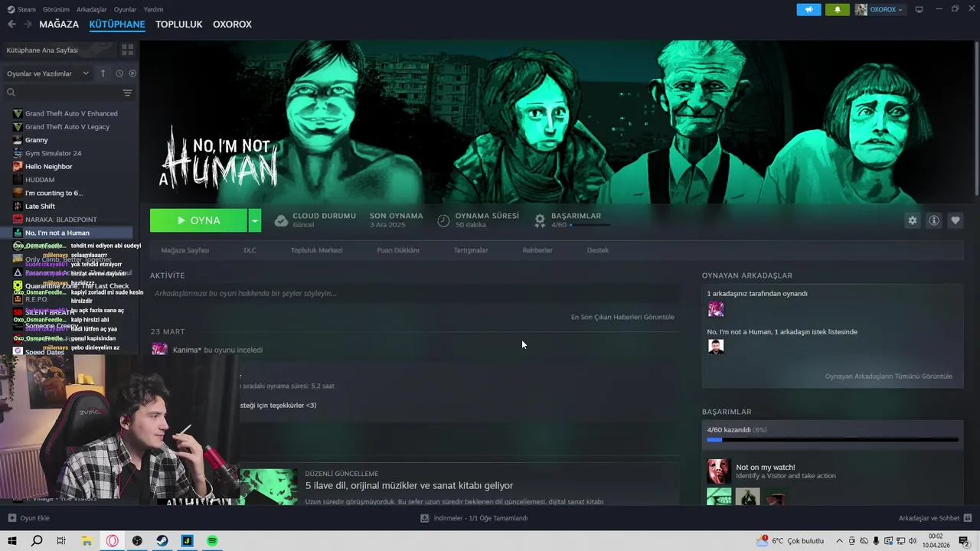This screenshot has height=551, width=980.
Task: Click the BAŞARIMLAR header progress bar
Action: pyautogui.click(x=590, y=225)
